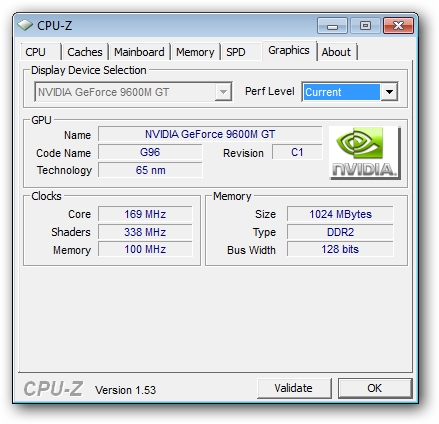439x424 pixels.
Task: Click the CPU-Z title bar app icon
Action: point(25,25)
